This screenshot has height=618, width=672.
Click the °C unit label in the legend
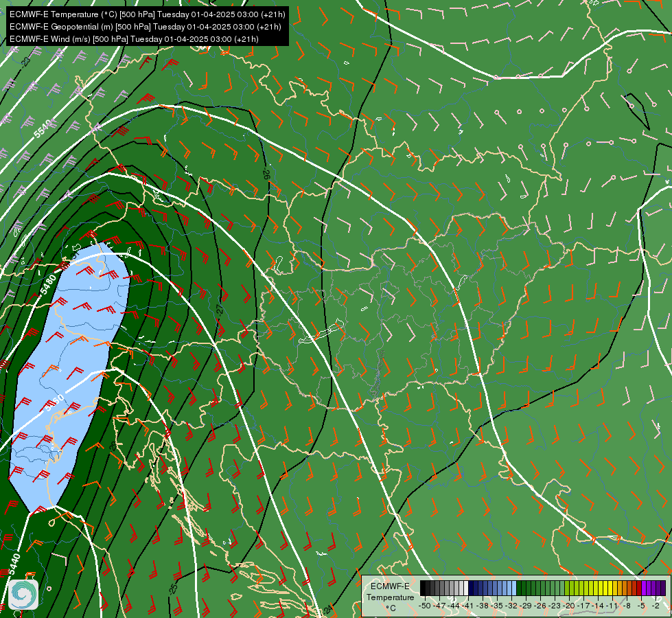pos(391,608)
